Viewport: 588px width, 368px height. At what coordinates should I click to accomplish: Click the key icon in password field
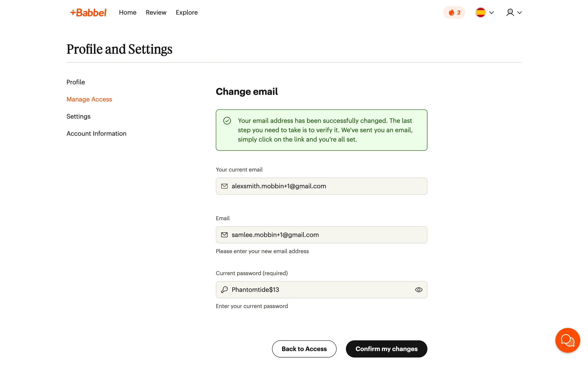click(224, 290)
